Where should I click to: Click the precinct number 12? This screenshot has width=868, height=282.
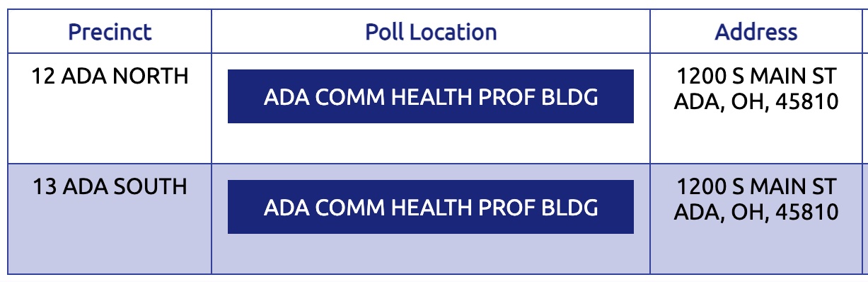click(x=43, y=76)
